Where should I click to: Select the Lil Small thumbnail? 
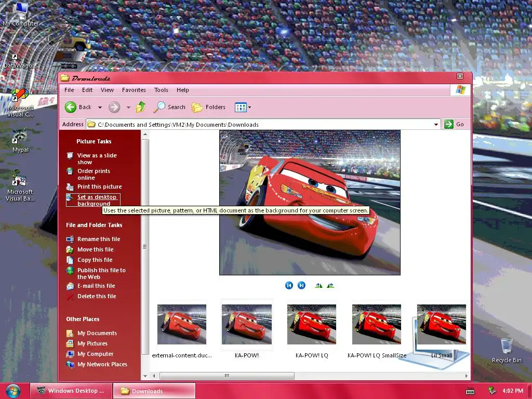pyautogui.click(x=442, y=324)
